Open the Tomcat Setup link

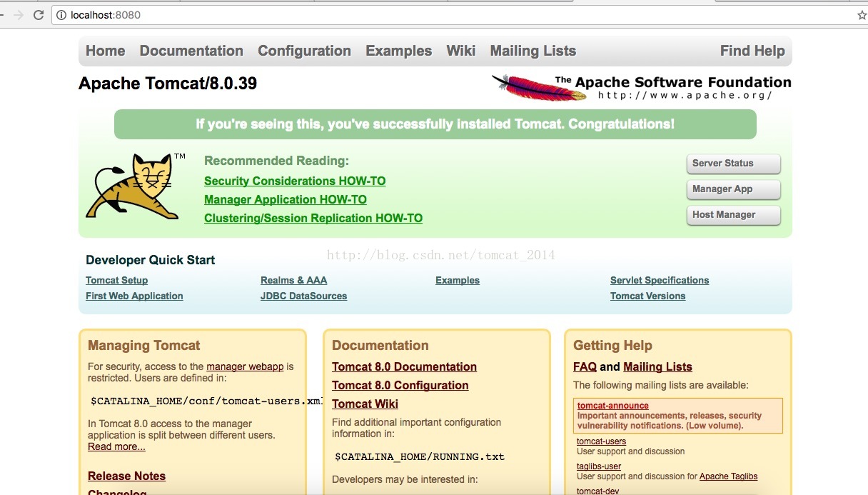(x=117, y=281)
